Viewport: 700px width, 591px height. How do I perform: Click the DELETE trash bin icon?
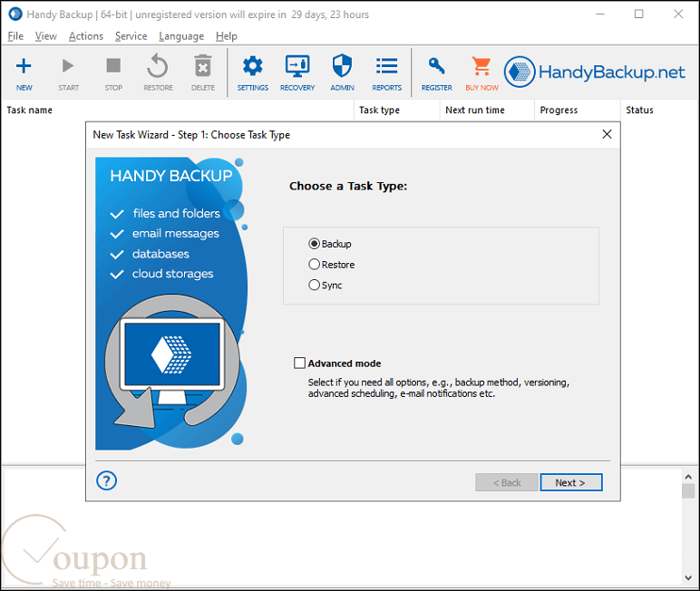tap(203, 66)
